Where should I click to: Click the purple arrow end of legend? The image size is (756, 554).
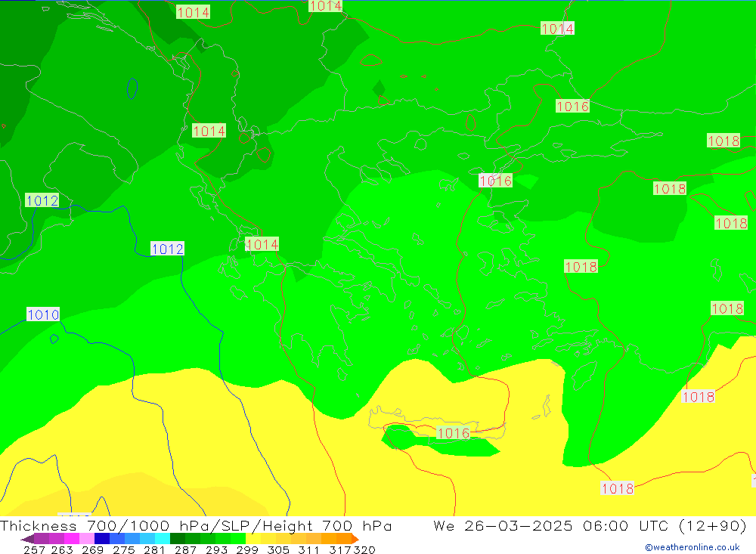[26, 539]
